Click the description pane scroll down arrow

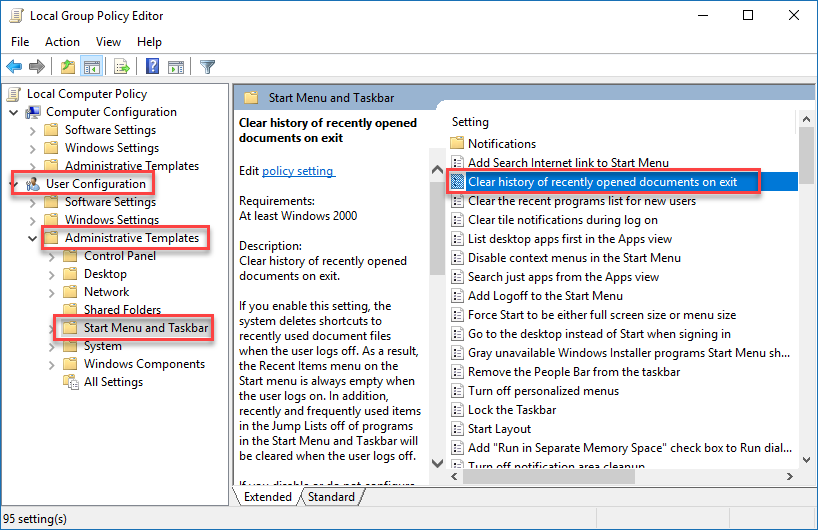(437, 463)
